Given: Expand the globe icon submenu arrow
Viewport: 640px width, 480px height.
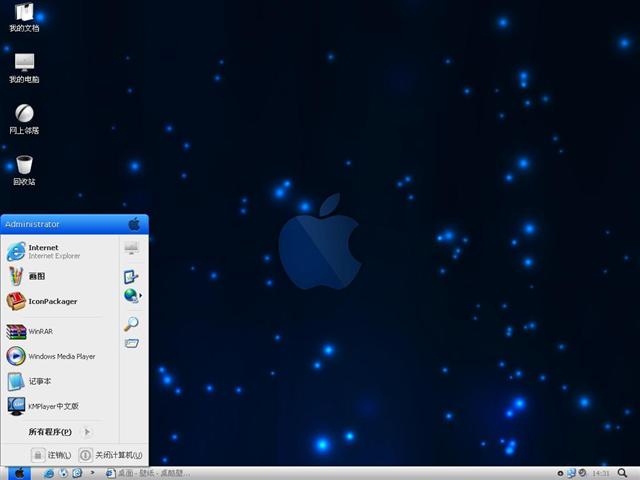Looking at the screenshot, I should point(140,296).
